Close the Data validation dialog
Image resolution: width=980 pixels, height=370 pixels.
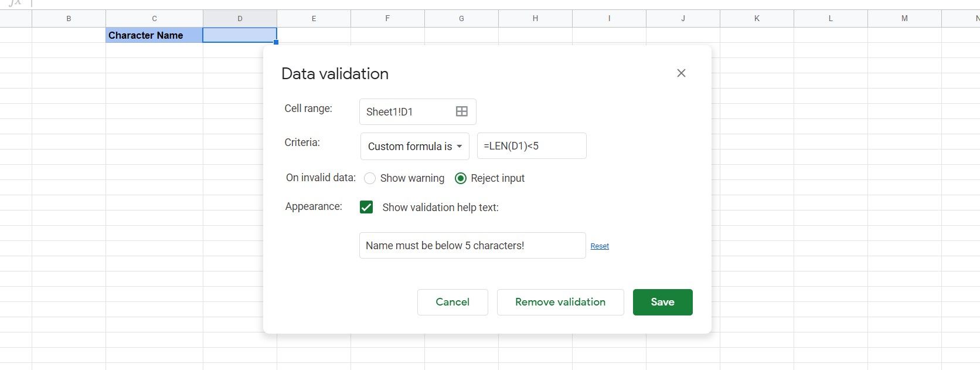(x=681, y=73)
